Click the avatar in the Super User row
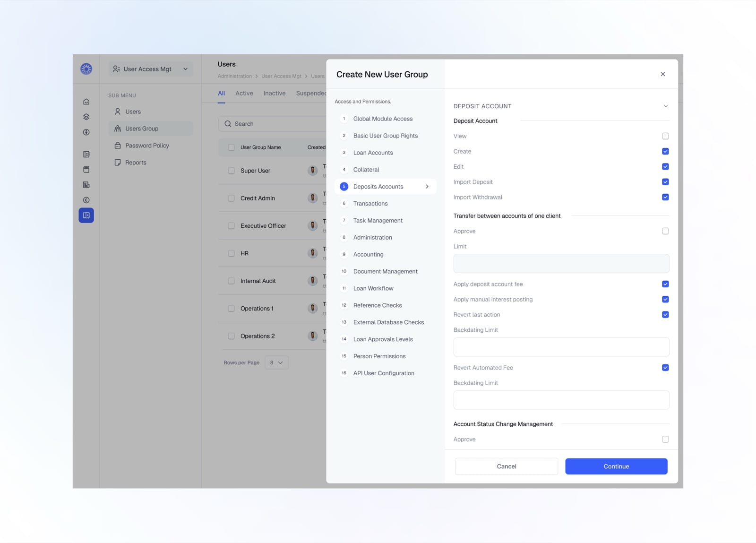This screenshot has height=543, width=756. (312, 171)
